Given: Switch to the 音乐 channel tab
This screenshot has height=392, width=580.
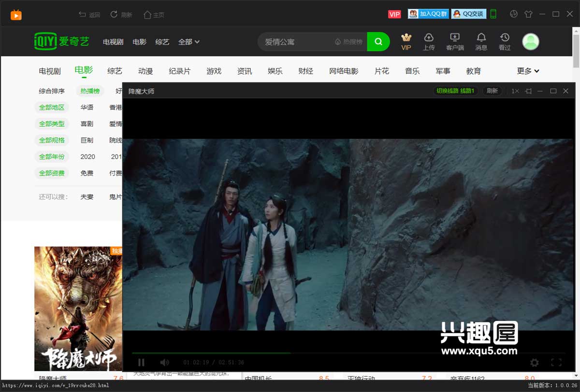Looking at the screenshot, I should tap(412, 71).
